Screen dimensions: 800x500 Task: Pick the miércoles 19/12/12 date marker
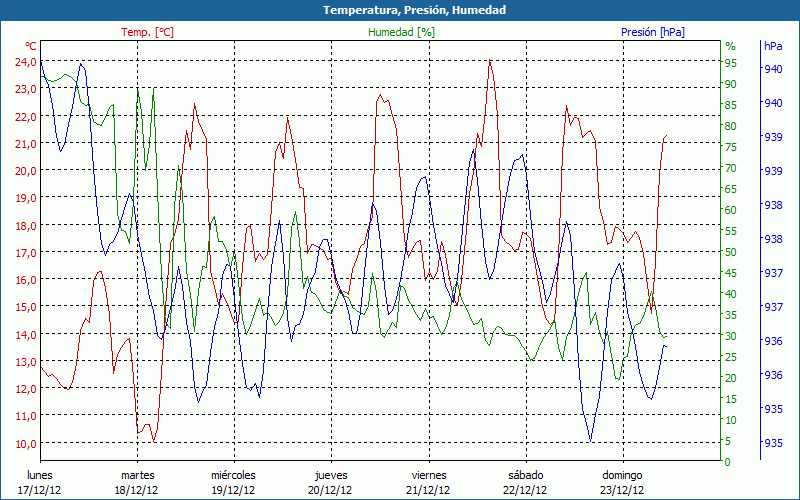(x=233, y=482)
